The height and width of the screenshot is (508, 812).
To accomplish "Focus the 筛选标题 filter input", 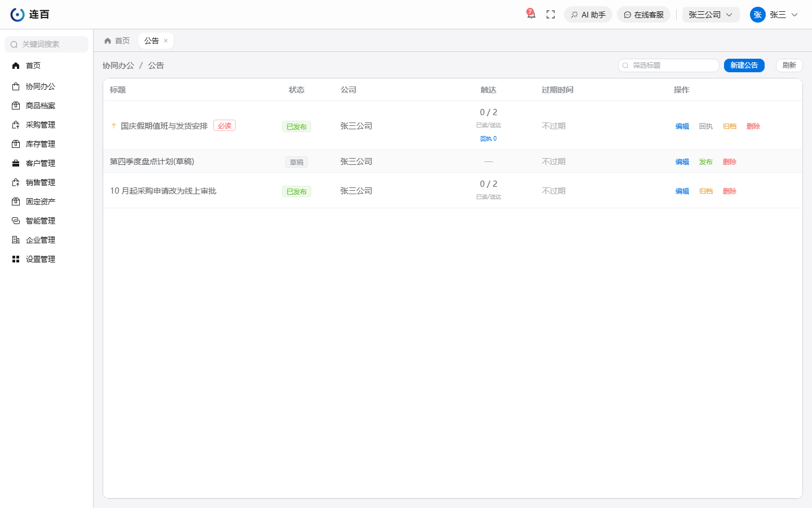I will 668,65.
